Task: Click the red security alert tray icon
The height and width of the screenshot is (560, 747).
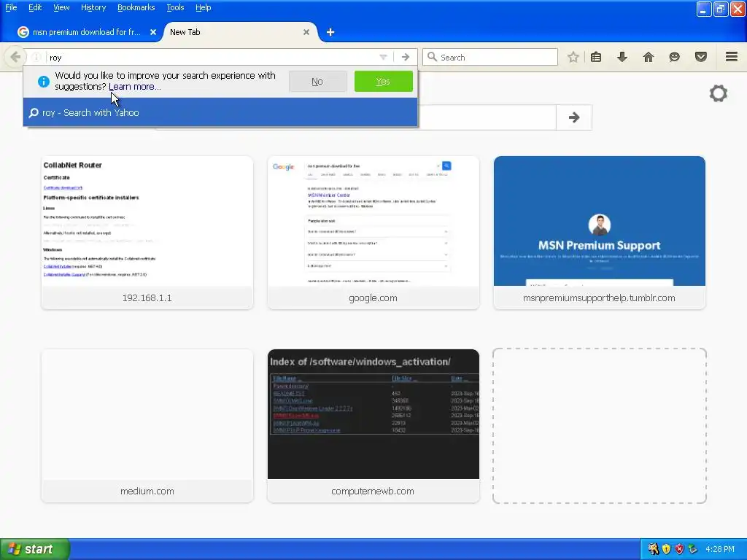Action: click(679, 549)
